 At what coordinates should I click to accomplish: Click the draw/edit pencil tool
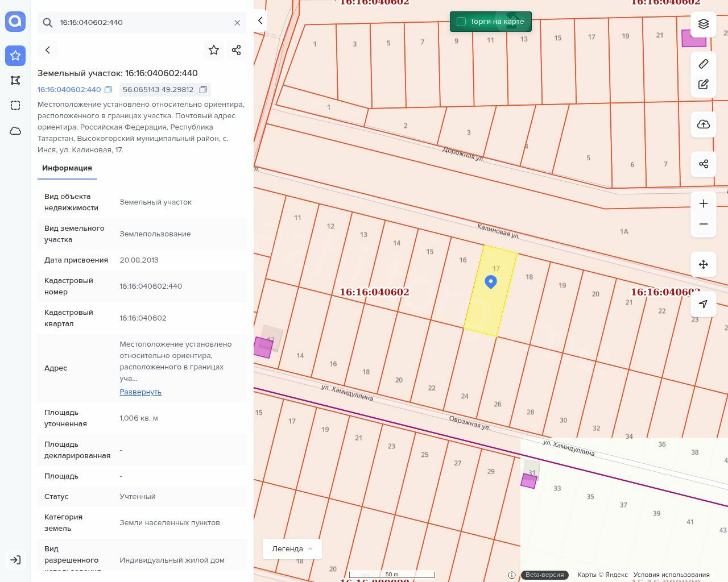click(x=703, y=85)
